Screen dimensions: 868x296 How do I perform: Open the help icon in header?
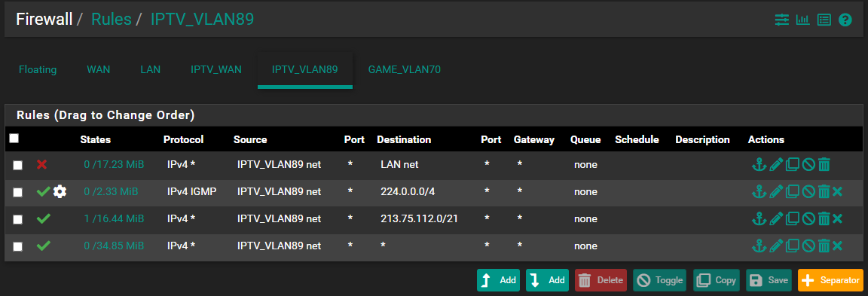pyautogui.click(x=845, y=20)
